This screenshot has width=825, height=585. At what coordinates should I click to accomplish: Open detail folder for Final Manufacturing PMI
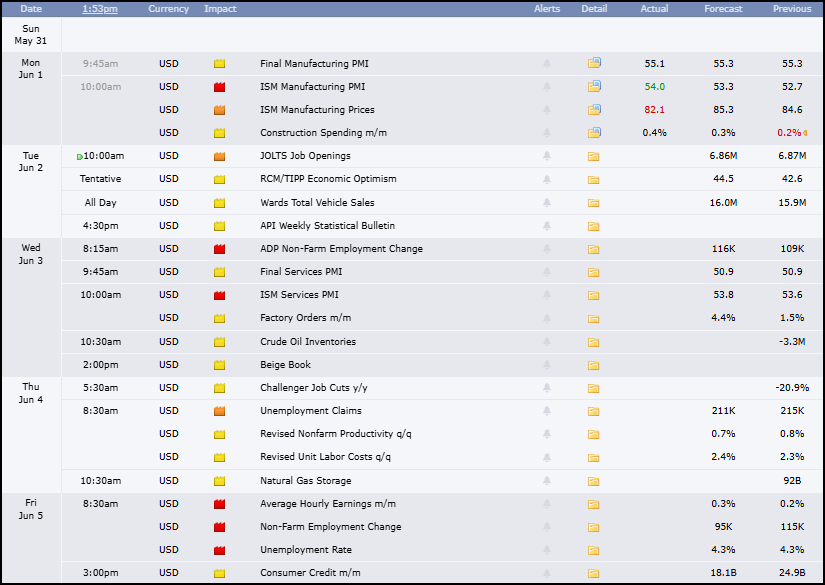[x=594, y=63]
